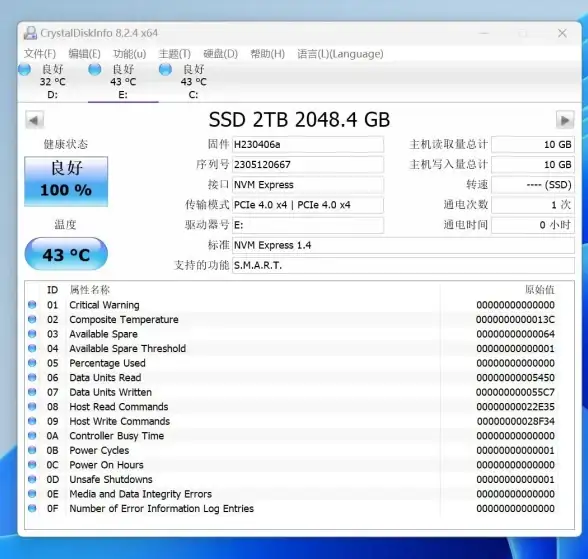Click status dot for Power On Hours
This screenshot has height=559, width=588.
(x=32, y=465)
